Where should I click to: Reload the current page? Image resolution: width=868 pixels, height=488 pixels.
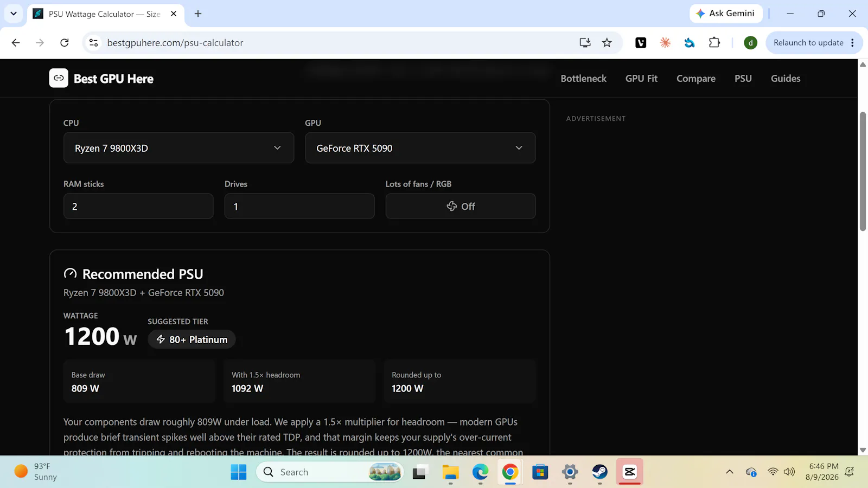click(64, 43)
